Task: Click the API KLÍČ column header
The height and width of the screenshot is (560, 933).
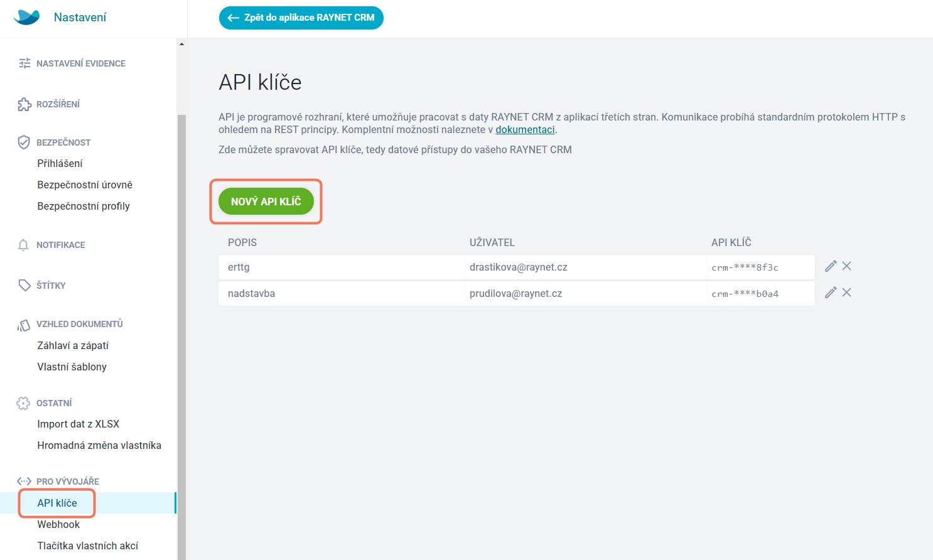Action: [731, 243]
